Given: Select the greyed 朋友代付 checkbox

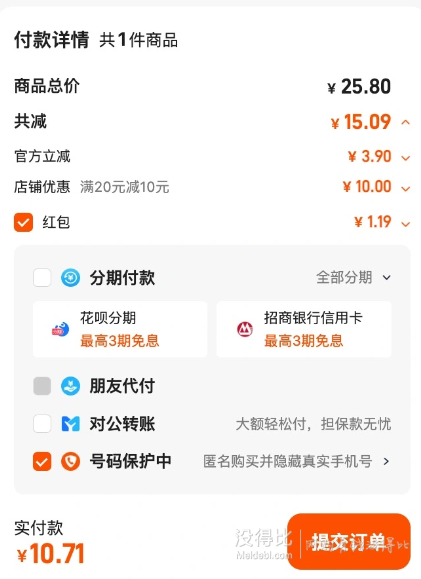Looking at the screenshot, I should click(x=42, y=386).
